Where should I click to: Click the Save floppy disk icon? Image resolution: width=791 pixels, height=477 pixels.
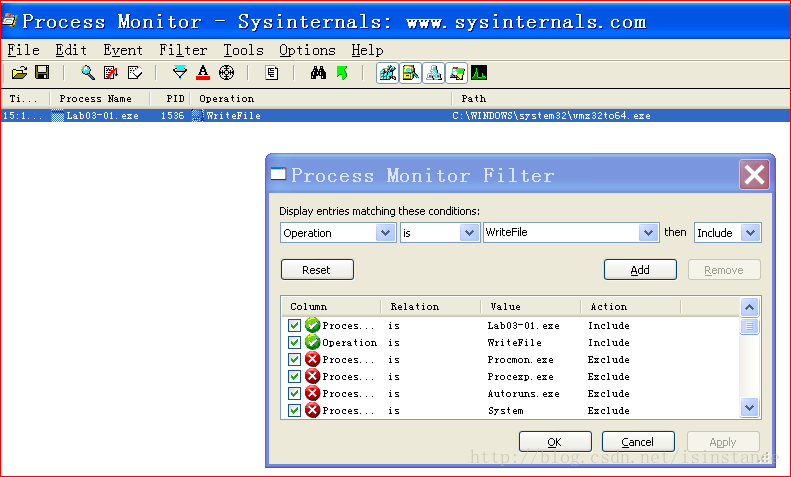[x=42, y=73]
